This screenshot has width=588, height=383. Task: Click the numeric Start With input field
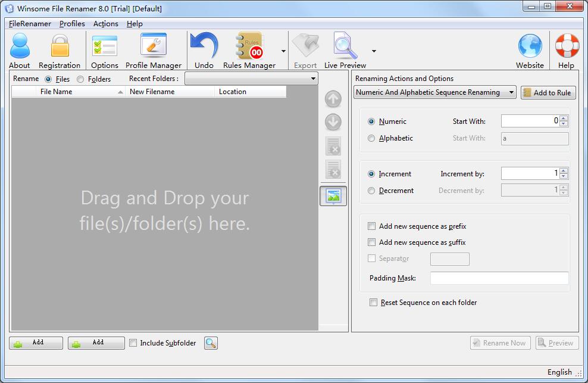(530, 121)
